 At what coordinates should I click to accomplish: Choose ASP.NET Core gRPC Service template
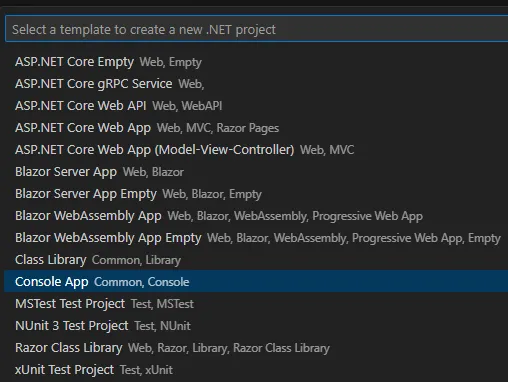[256, 84]
